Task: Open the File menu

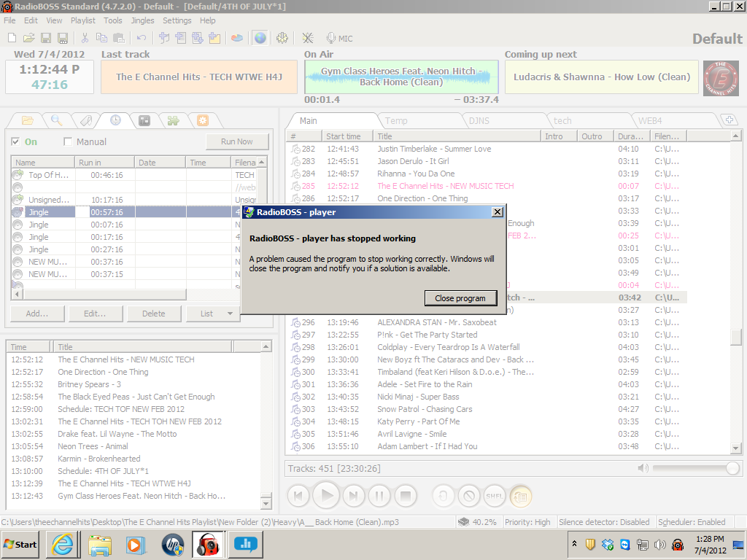Action: pos(9,20)
